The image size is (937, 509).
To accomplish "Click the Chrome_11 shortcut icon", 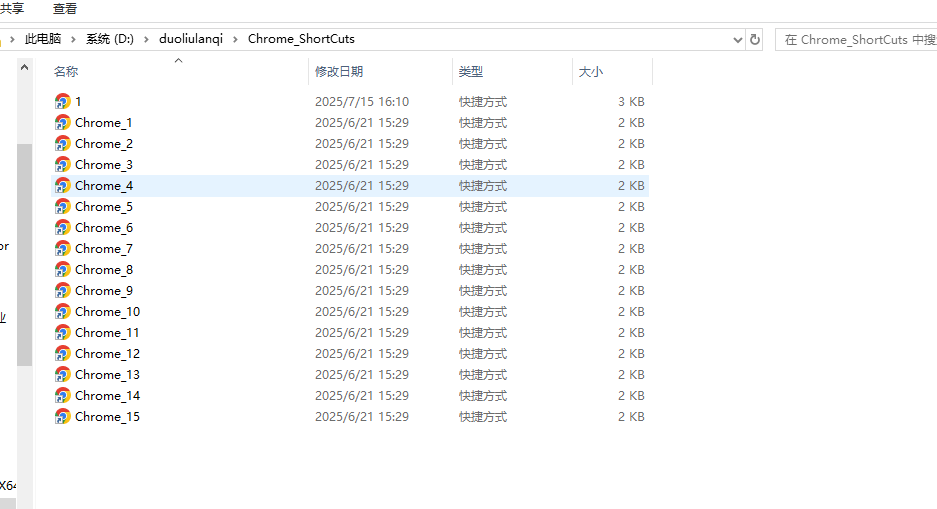I will (63, 333).
